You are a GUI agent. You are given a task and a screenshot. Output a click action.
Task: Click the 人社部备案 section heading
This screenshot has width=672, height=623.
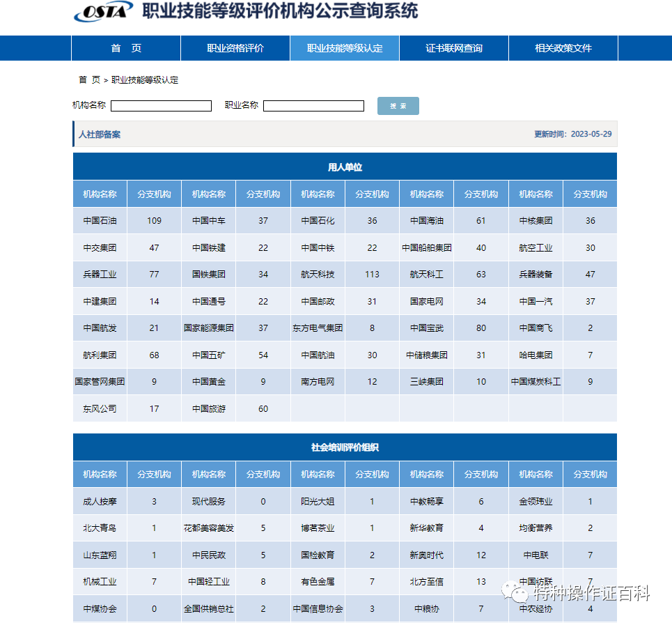pyautogui.click(x=100, y=134)
